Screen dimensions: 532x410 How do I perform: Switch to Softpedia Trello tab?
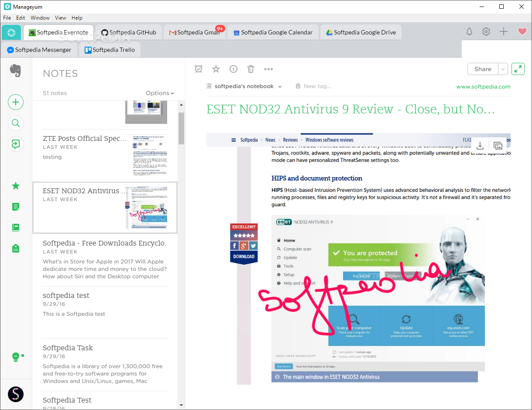tap(110, 50)
